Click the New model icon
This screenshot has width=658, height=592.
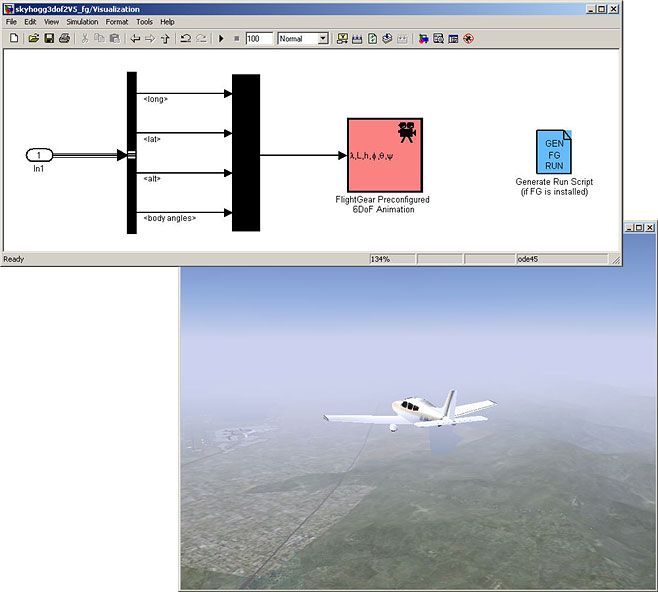click(x=14, y=39)
